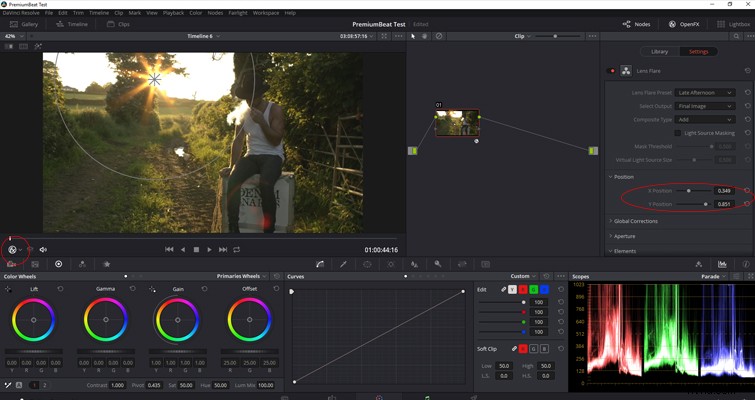Enable Light Source Masking checkbox

pyautogui.click(x=677, y=133)
